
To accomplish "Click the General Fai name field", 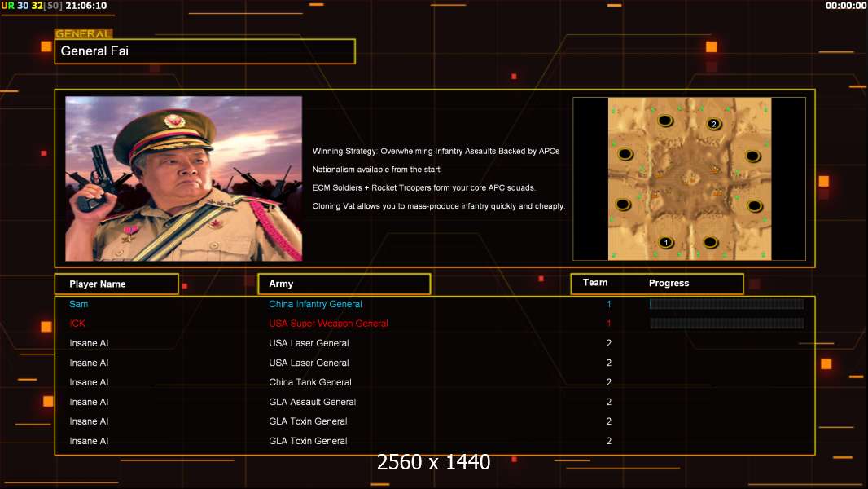I will 204,51.
